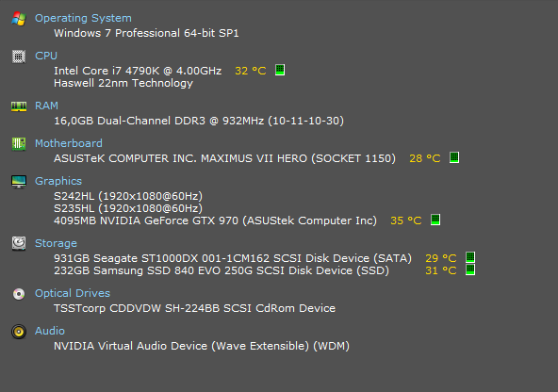Click the Graphics monitor icon
558x392 pixels.
pyautogui.click(x=19, y=182)
